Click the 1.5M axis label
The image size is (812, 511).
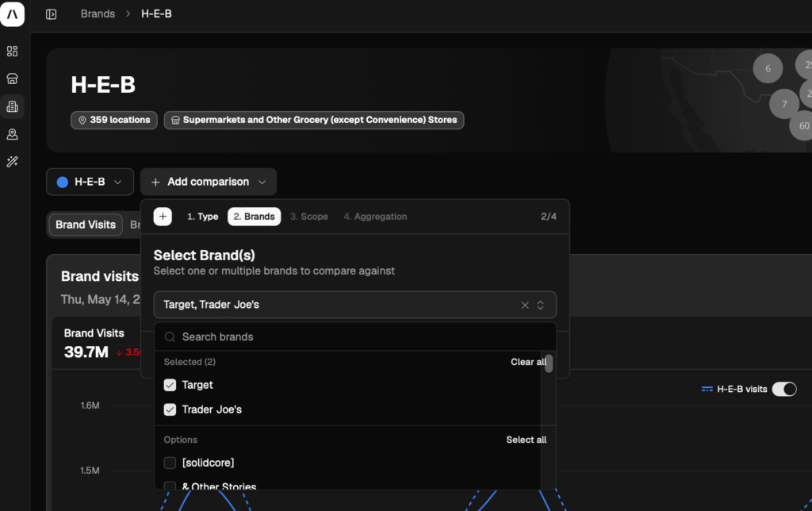point(90,471)
